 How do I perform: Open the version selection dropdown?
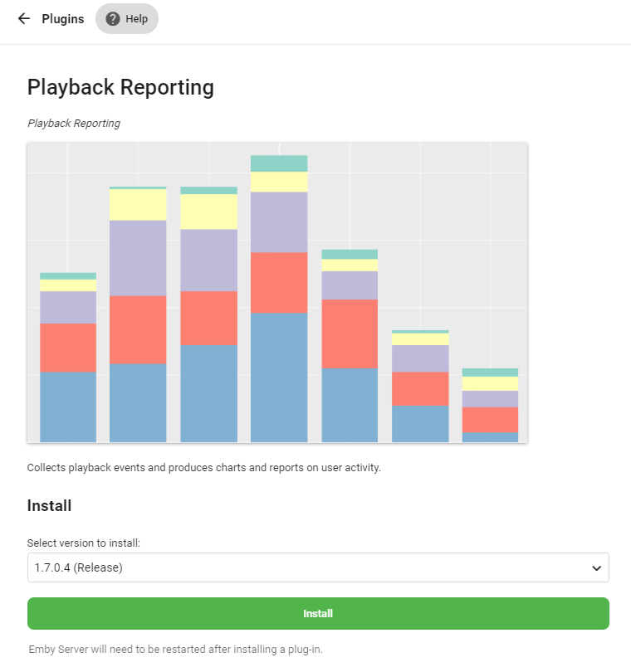318,567
